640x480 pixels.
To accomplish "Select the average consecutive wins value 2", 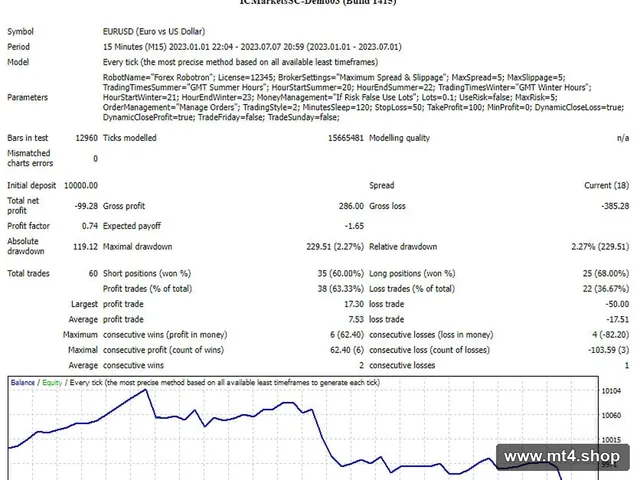I will point(361,365).
